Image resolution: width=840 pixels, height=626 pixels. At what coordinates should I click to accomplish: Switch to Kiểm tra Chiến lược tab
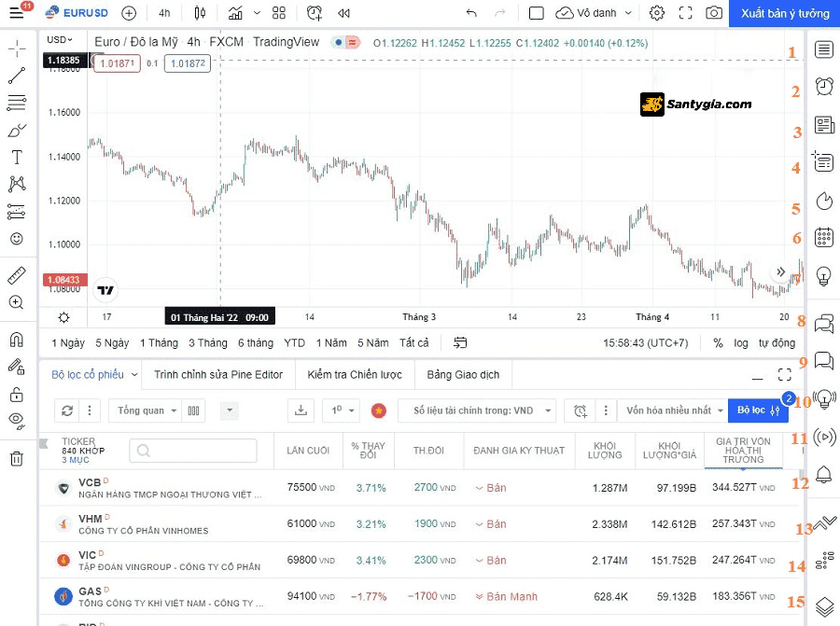[x=355, y=375]
